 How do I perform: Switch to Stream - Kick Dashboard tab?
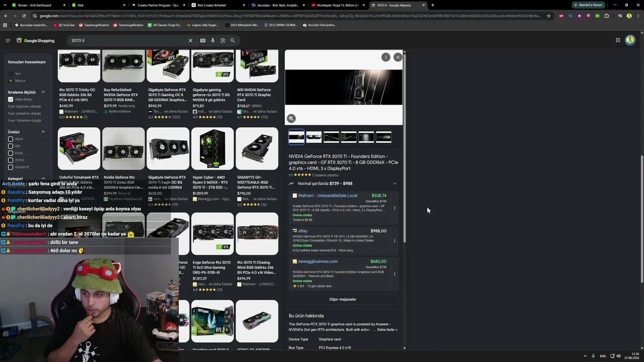pos(35,5)
